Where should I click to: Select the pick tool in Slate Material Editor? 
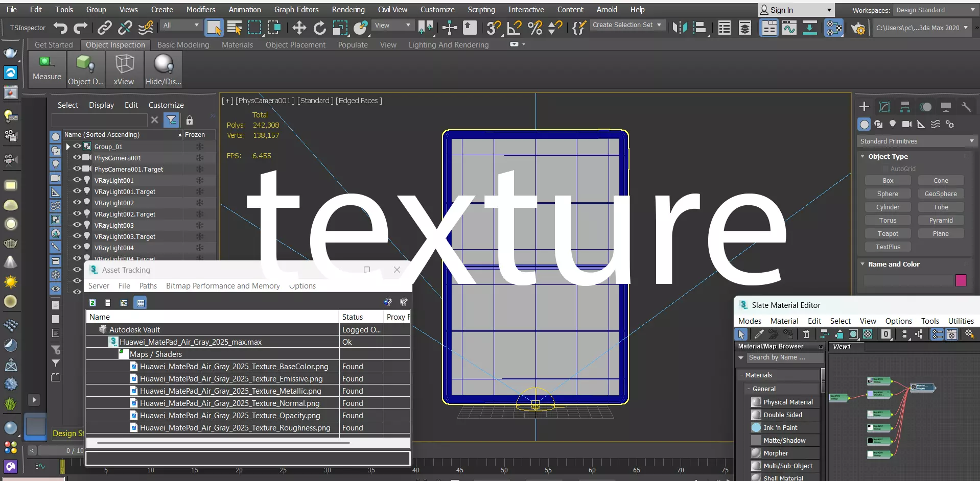741,334
